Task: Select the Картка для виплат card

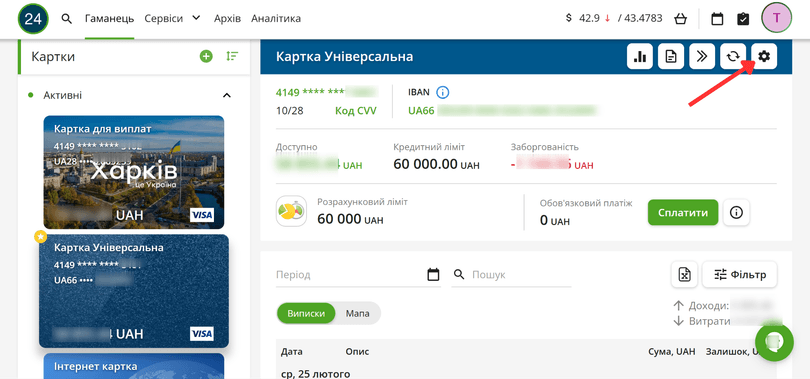Action: point(133,172)
